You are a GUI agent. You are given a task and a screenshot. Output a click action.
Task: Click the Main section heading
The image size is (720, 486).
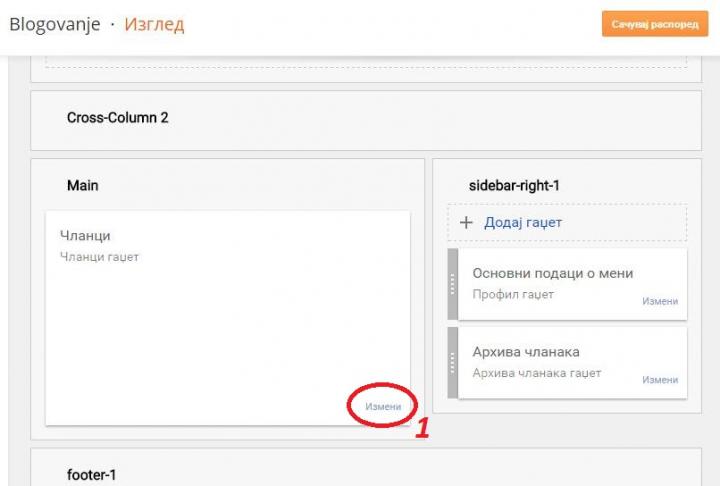coord(82,186)
